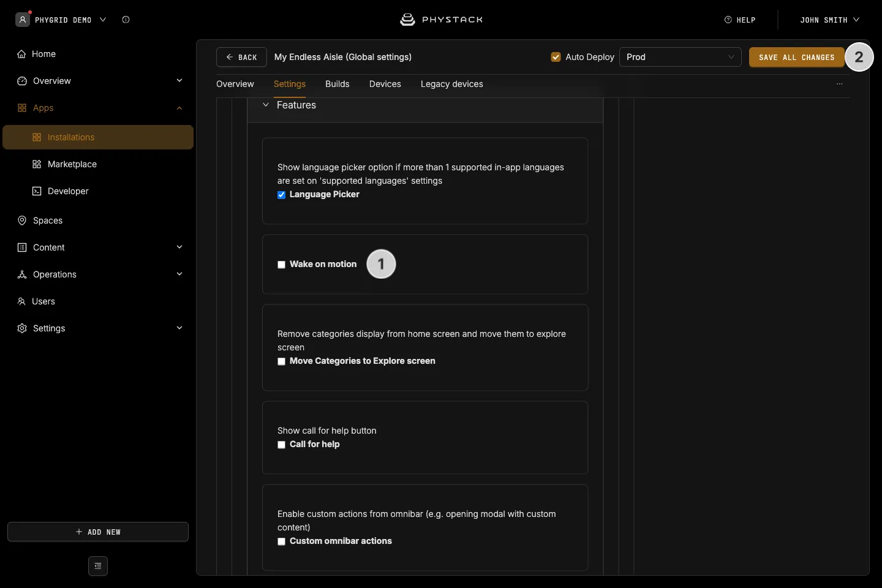Click the Settings gear icon in sidebar

[x=22, y=328]
